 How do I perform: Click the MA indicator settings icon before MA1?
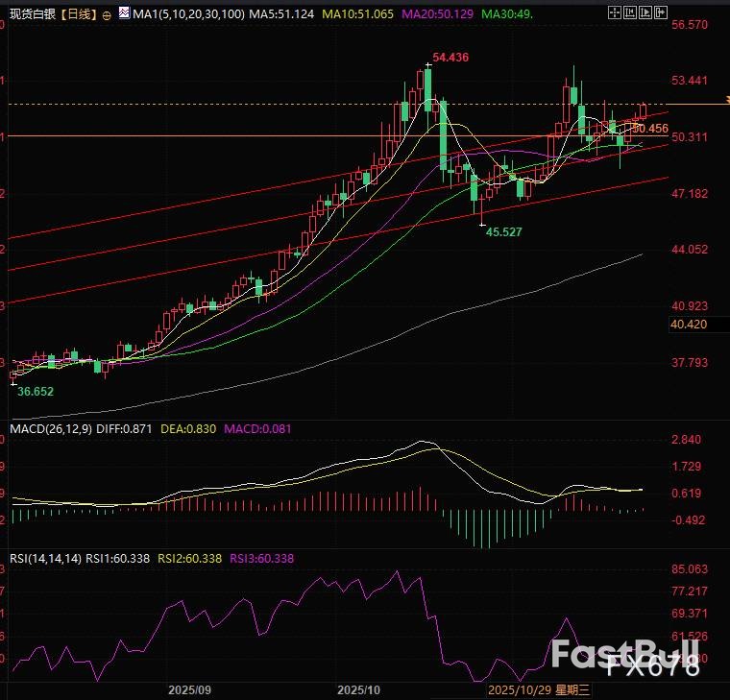(x=122, y=15)
